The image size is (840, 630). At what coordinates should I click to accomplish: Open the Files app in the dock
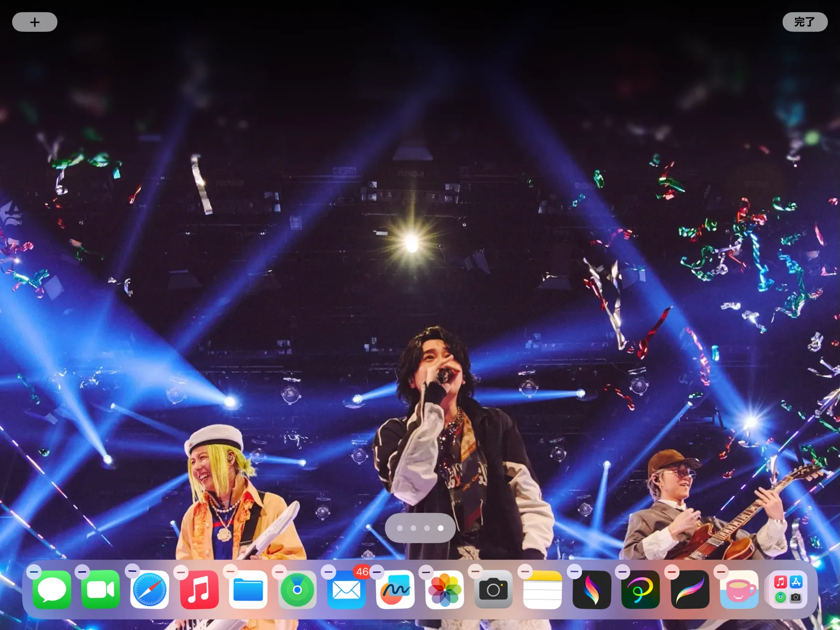[x=248, y=590]
